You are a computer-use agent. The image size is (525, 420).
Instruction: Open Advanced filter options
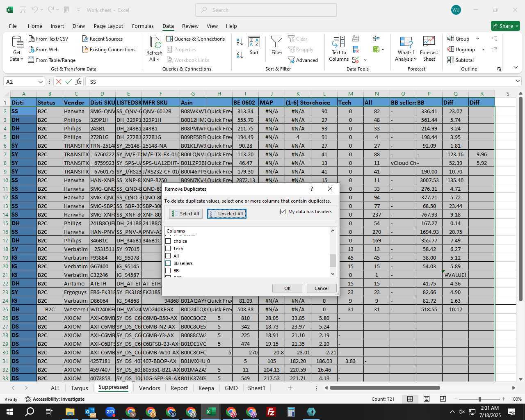303,60
